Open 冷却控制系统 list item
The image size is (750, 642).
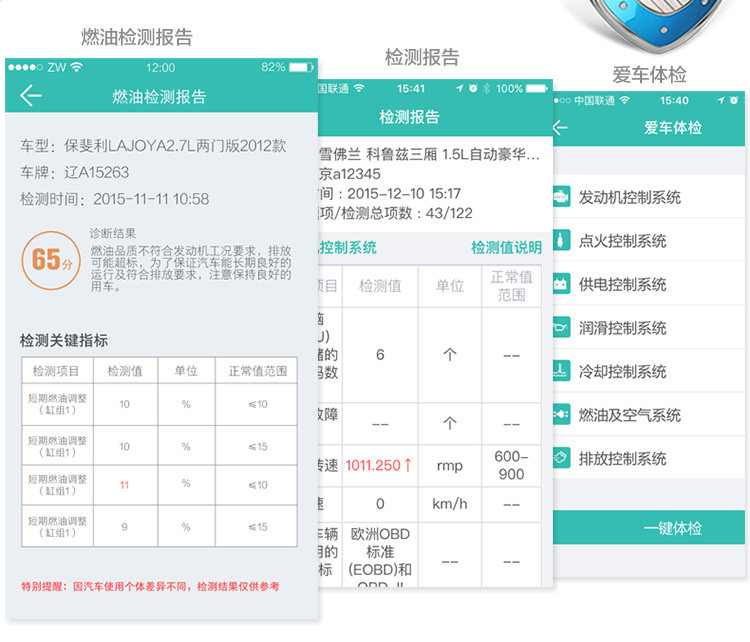click(x=649, y=371)
